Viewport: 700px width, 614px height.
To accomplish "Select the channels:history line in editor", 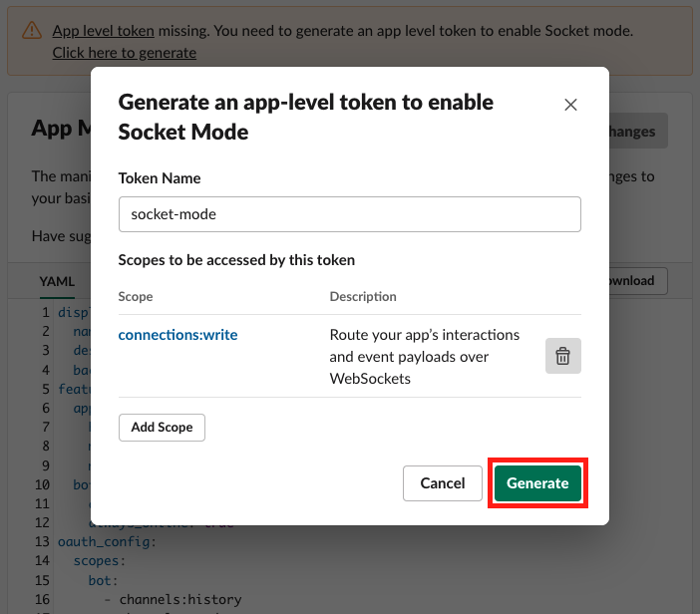I will [179, 599].
